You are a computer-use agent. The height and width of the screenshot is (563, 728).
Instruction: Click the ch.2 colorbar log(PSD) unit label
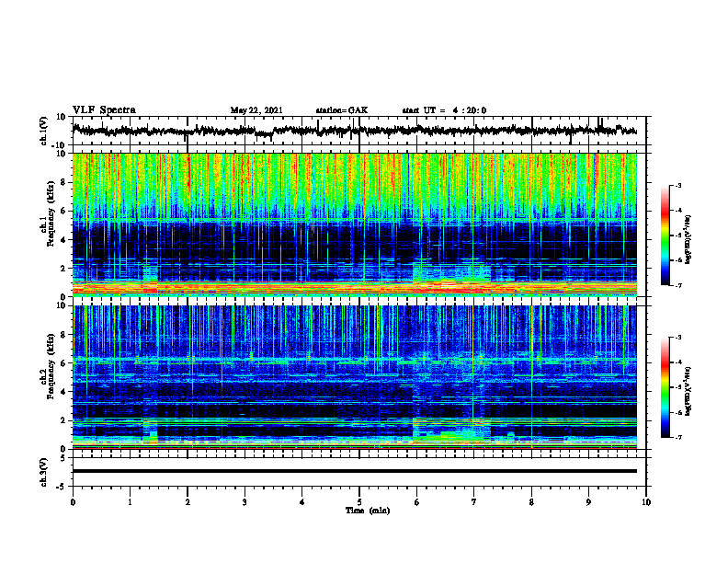[688, 391]
